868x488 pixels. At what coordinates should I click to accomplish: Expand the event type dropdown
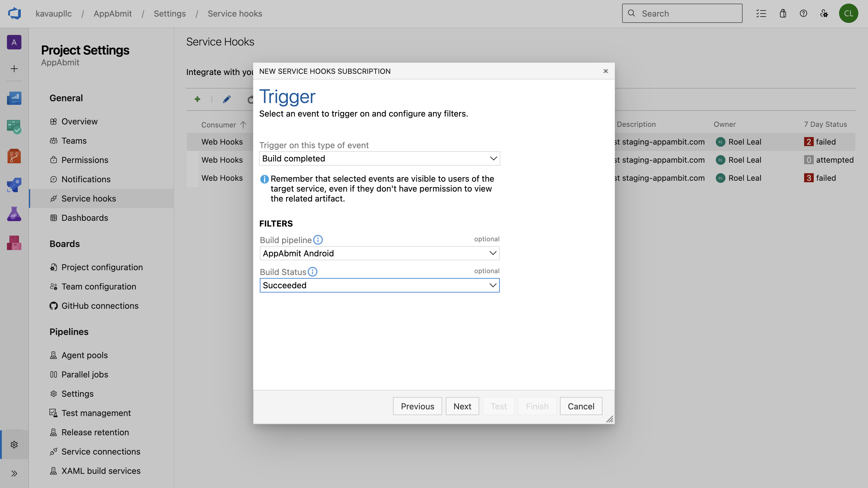pyautogui.click(x=379, y=158)
